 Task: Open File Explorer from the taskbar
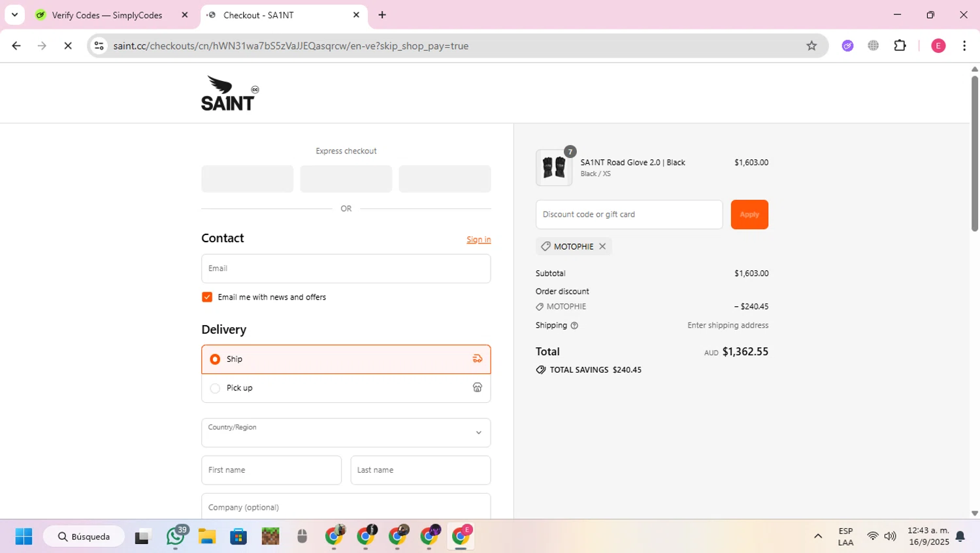point(207,537)
